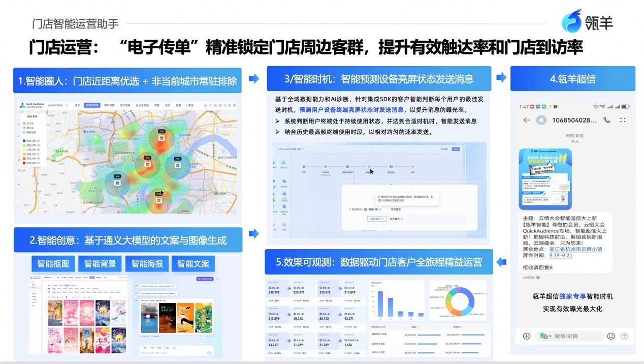Screen dimensions: 644x364
Task: Click the emoji icon in the message input bar
Action: click(611, 336)
